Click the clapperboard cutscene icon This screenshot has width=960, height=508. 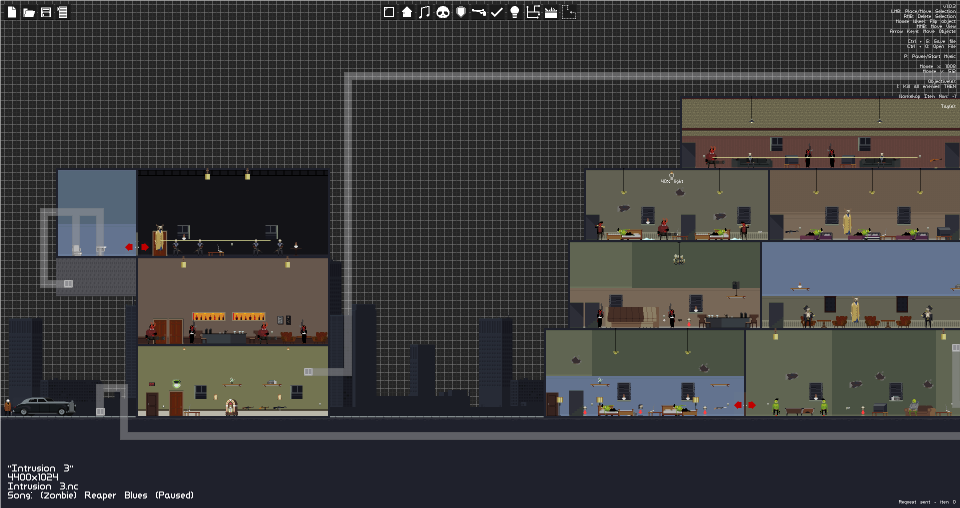[x=551, y=12]
